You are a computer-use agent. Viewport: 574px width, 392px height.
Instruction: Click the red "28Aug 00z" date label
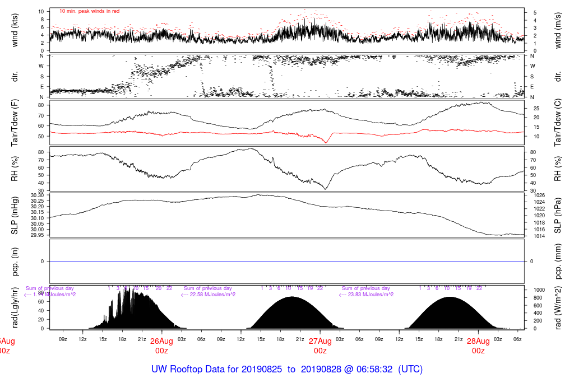[478, 346]
